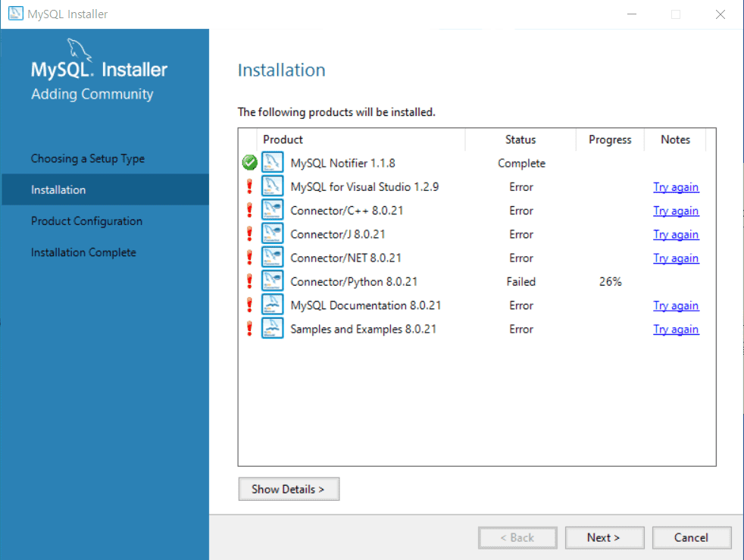The width and height of the screenshot is (744, 560).
Task: Click the disabled Back button
Action: click(517, 538)
